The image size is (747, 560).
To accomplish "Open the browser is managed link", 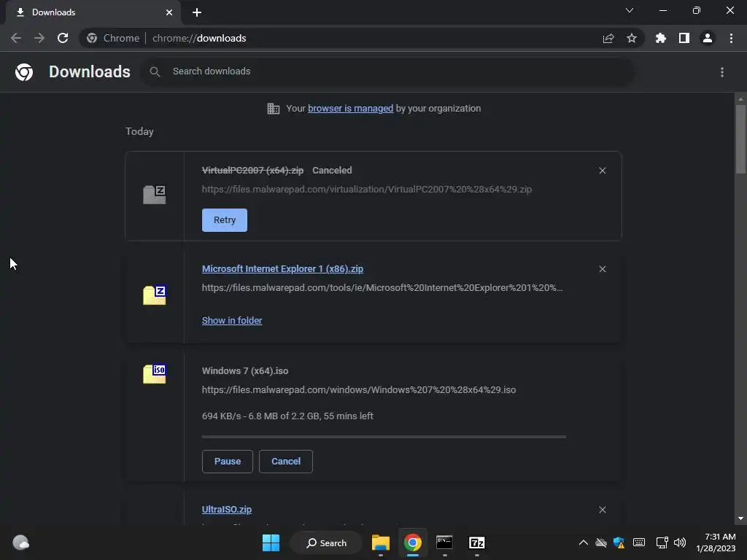I will [351, 109].
